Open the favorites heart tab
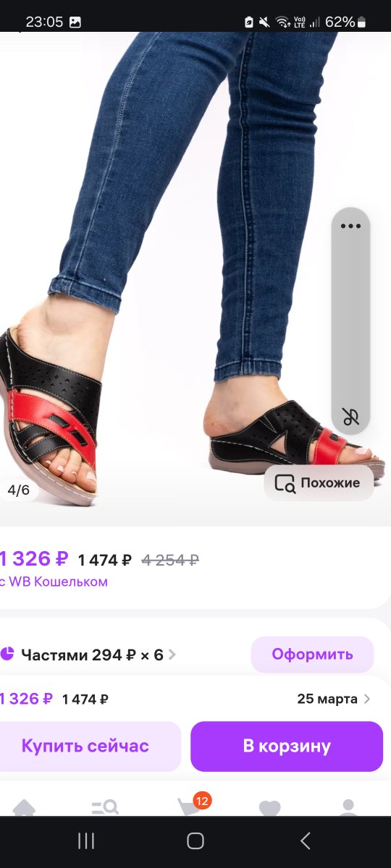The image size is (391, 868). [x=269, y=807]
